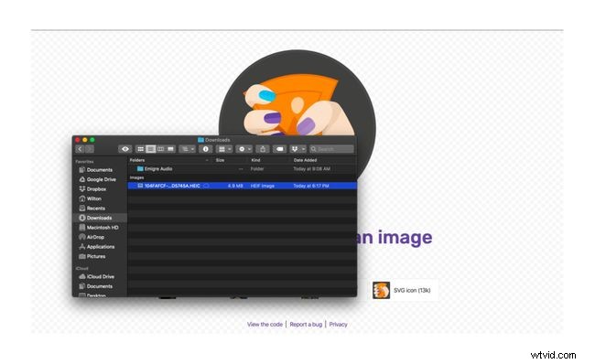The width and height of the screenshot is (595, 364).
Task: Open Applications in the sidebar
Action: pos(101,247)
